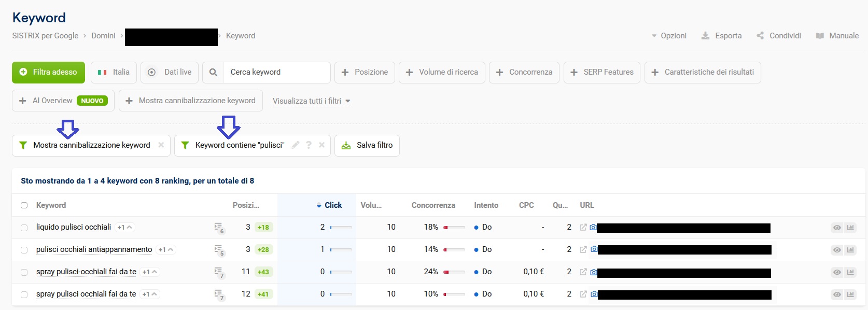This screenshot has width=868, height=310.
Task: Click the search magnifier icon
Action: [213, 73]
